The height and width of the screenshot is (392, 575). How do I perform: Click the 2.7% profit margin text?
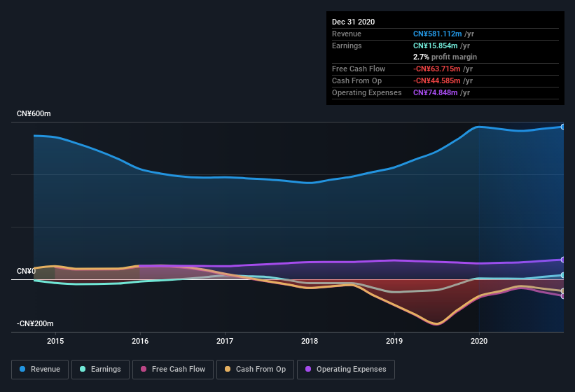coord(445,57)
